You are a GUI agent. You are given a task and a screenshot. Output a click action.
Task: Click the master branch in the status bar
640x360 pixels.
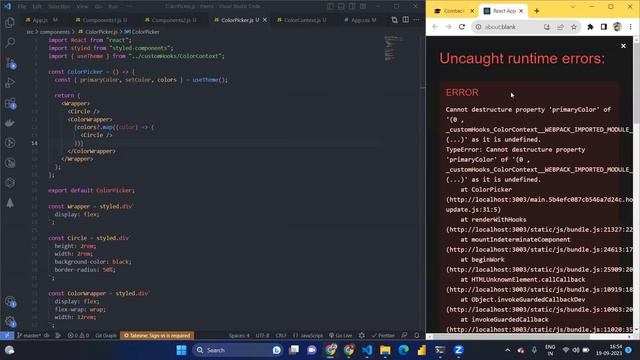click(29, 336)
